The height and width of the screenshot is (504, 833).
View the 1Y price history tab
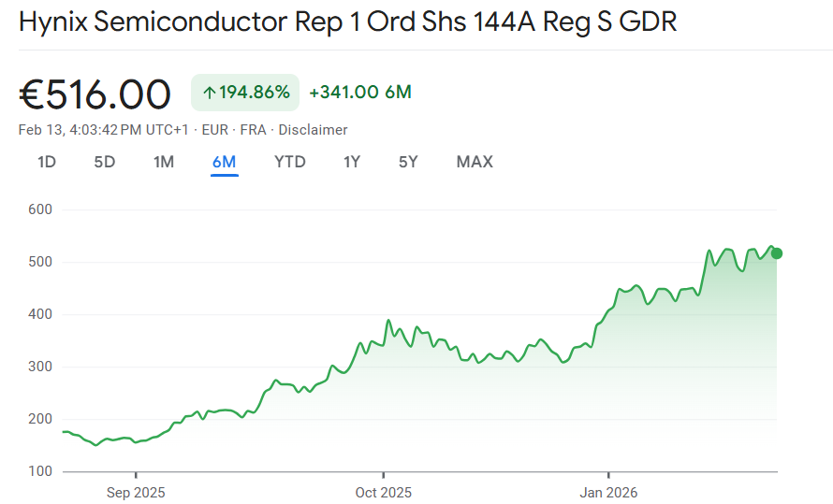click(x=352, y=162)
